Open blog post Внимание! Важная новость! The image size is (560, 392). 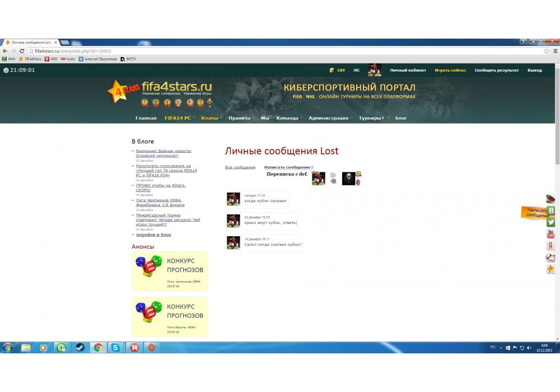click(164, 153)
